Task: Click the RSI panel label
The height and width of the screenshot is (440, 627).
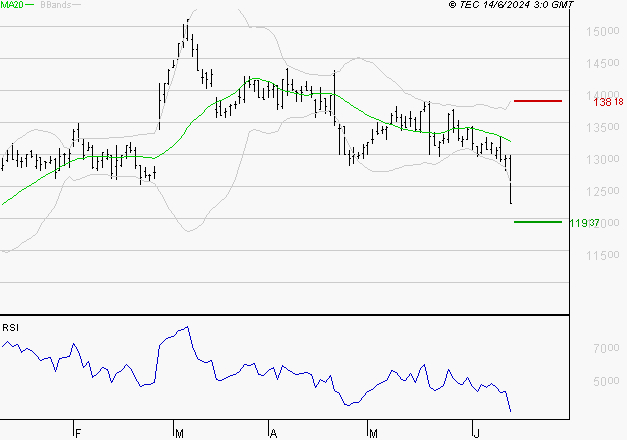Action: click(x=10, y=328)
